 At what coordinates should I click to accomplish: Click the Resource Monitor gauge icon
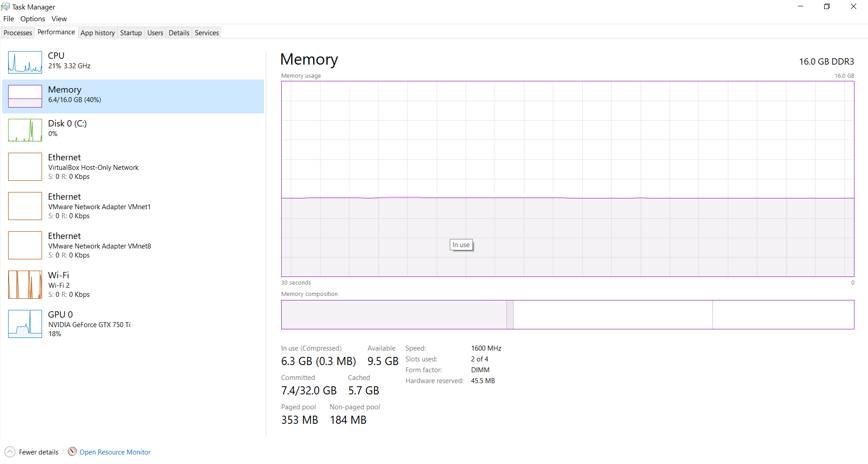click(x=72, y=451)
